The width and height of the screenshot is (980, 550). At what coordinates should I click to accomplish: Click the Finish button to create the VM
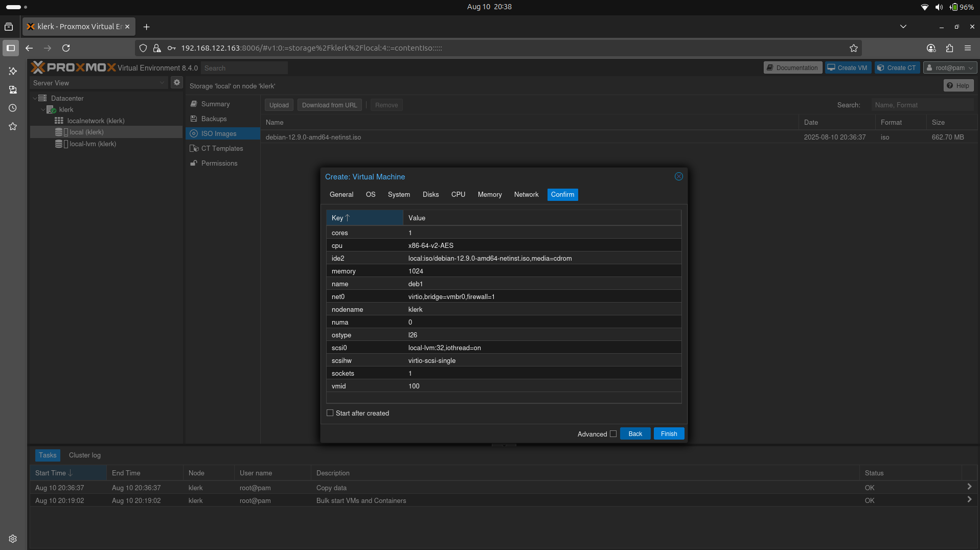point(668,433)
